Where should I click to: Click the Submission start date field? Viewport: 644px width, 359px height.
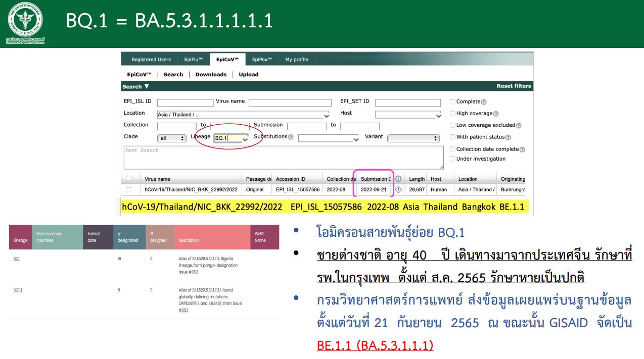[x=307, y=126]
